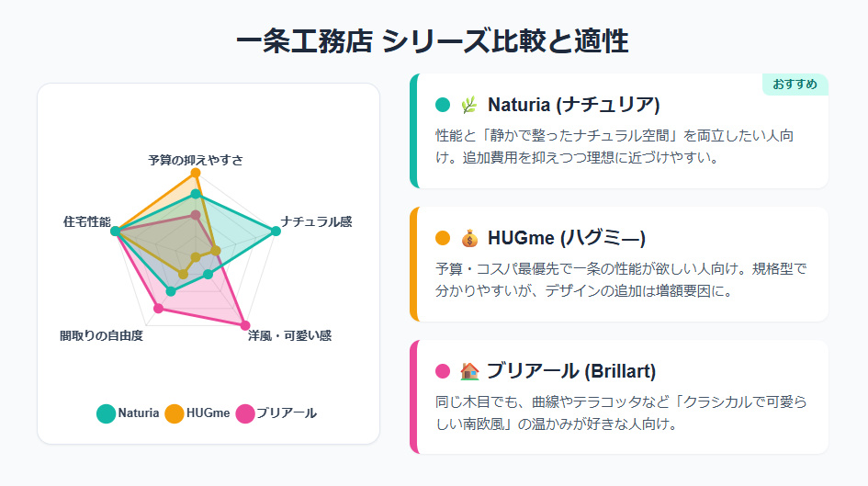Click the pink dot on ブリアール card
Image resolution: width=868 pixels, height=486 pixels.
click(443, 371)
